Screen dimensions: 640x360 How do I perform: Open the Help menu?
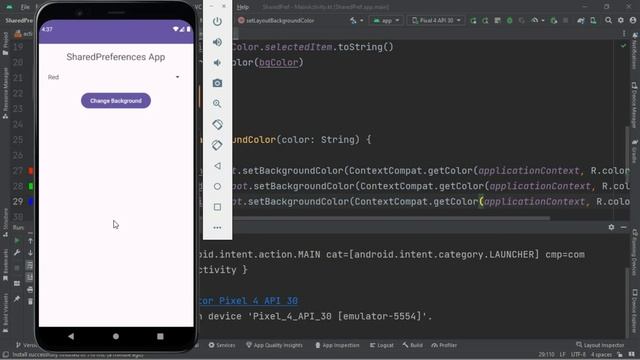click(243, 7)
